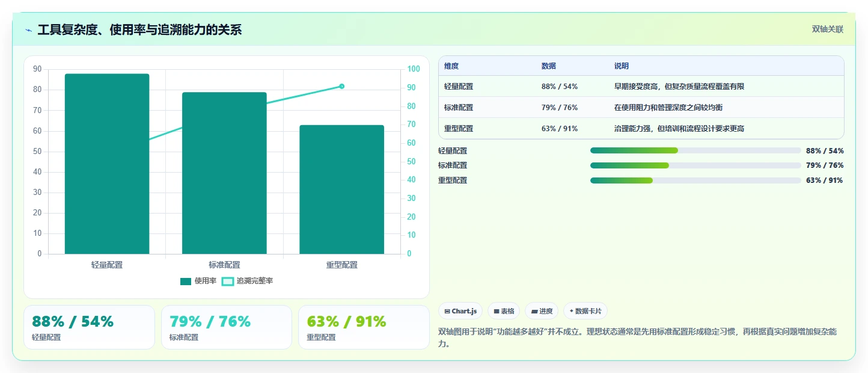Click the 轻量配置 x-axis label
Image resolution: width=868 pixels, height=373 pixels.
pos(107,265)
